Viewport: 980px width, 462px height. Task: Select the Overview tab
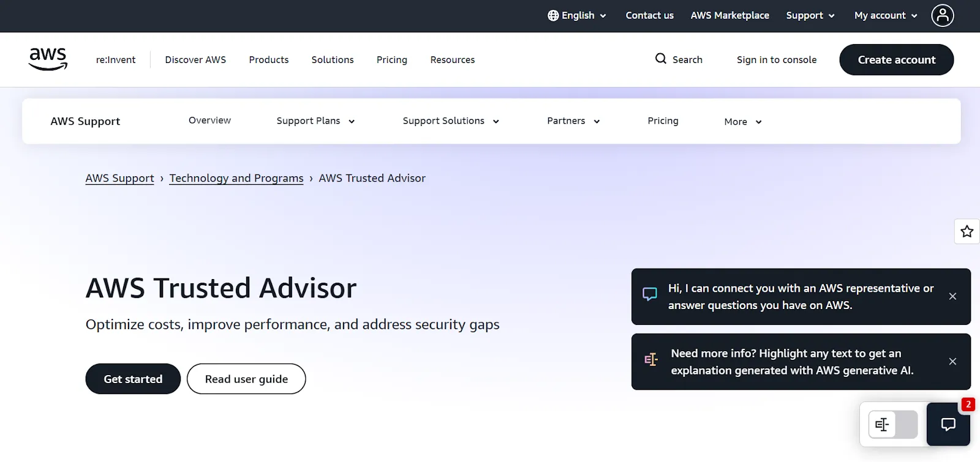209,121
